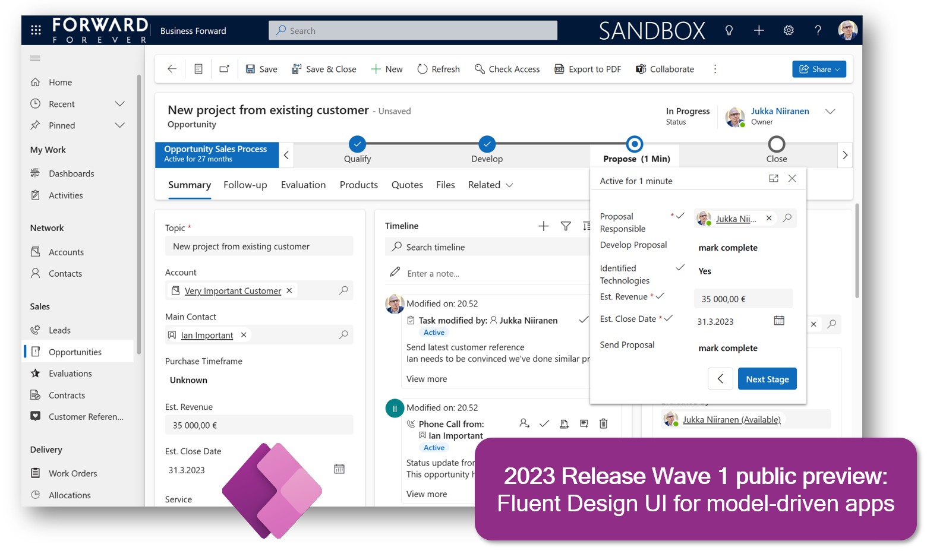Move process bar to previous stages
Screen dimensions: 927x560
point(286,155)
